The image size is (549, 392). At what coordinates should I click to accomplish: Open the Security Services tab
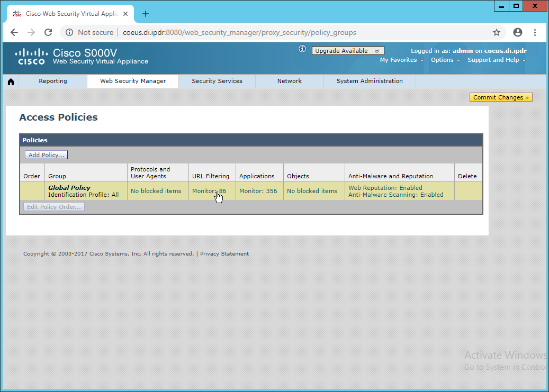(x=217, y=81)
